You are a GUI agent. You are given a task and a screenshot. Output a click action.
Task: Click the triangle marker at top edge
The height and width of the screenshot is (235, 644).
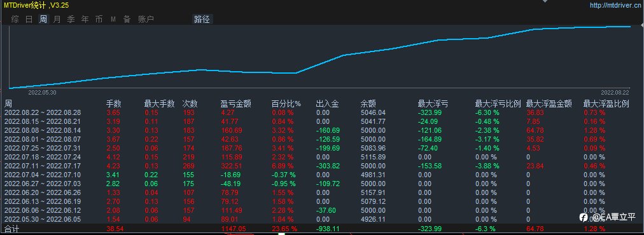[545, 1]
